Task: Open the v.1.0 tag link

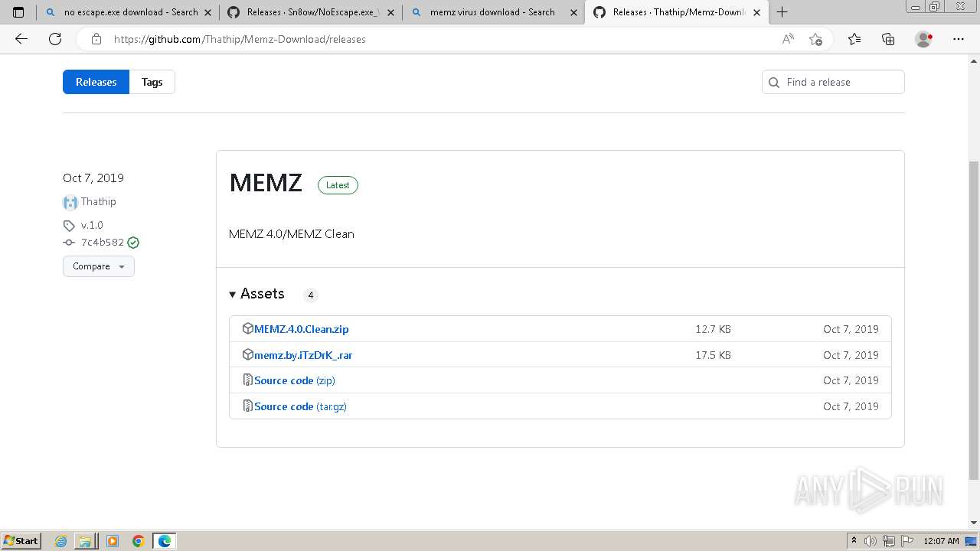Action: click(92, 225)
